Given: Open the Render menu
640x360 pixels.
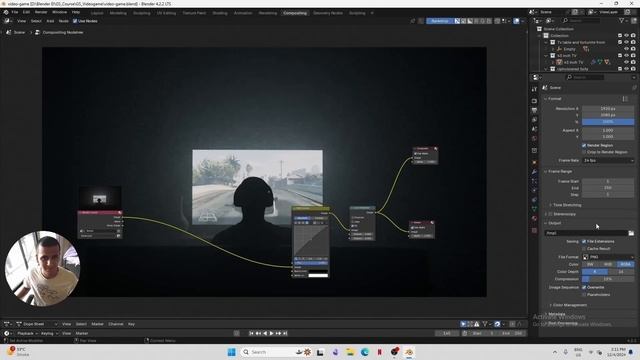Looking at the screenshot, I should (41, 12).
